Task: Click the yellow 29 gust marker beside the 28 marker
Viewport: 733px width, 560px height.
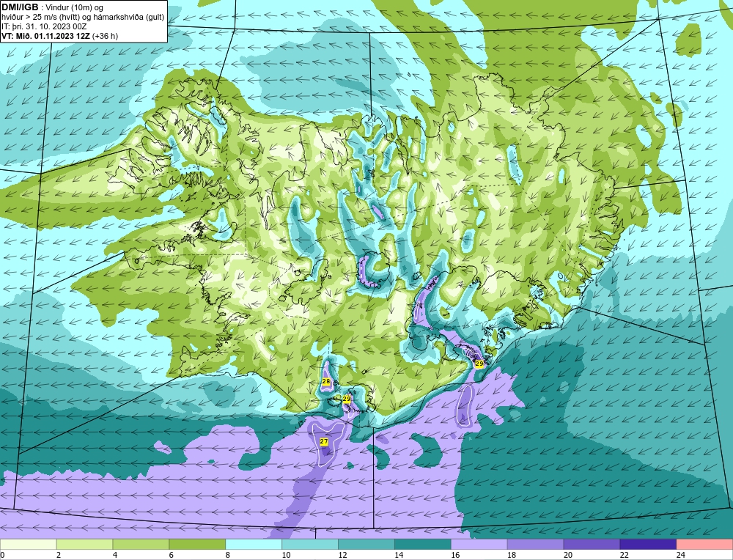Action: click(347, 399)
